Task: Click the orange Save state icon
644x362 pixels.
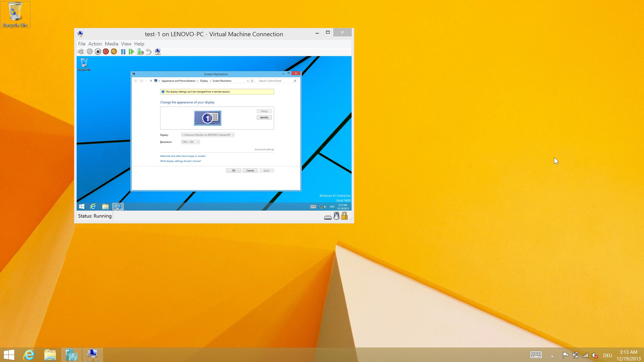Action: [x=114, y=52]
